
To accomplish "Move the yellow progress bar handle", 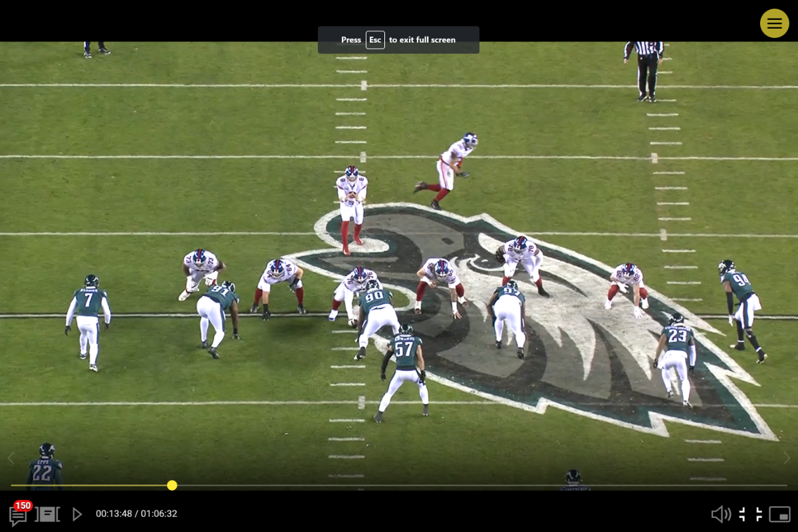I will coord(172,485).
